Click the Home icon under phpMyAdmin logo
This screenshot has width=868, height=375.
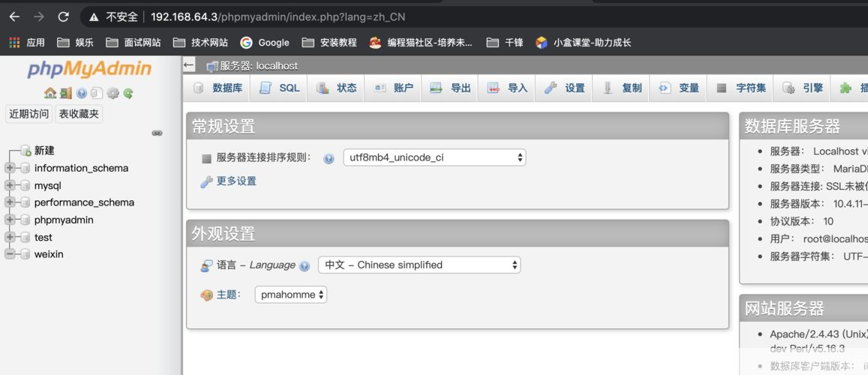[50, 93]
